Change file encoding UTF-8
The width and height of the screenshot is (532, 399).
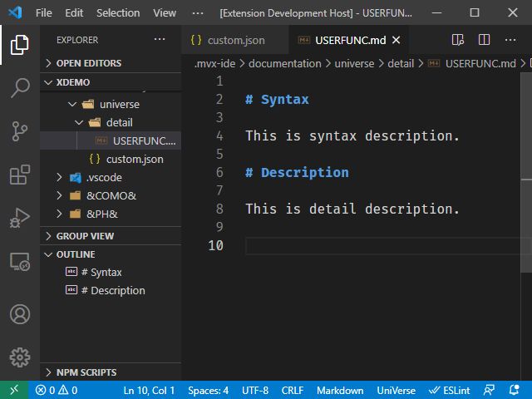(x=255, y=390)
